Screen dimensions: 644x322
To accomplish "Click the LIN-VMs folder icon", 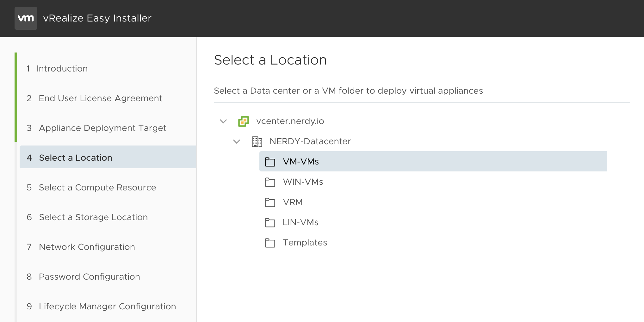I will point(270,222).
